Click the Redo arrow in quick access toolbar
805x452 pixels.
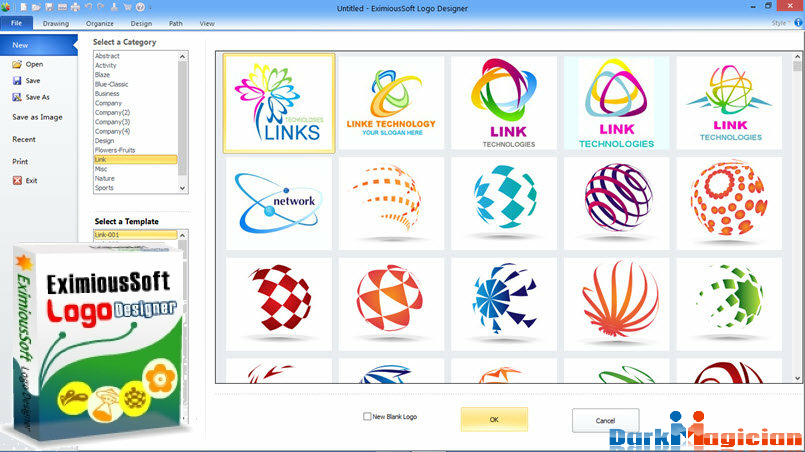[x=101, y=7]
